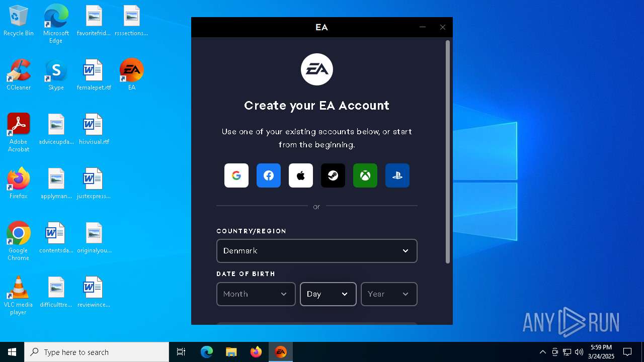This screenshot has height=362, width=644.
Task: Select Firefox desktop shortcut
Action: click(19, 184)
